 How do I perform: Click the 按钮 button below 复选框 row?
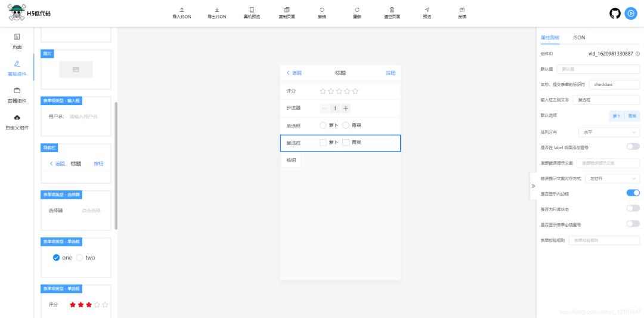point(291,160)
